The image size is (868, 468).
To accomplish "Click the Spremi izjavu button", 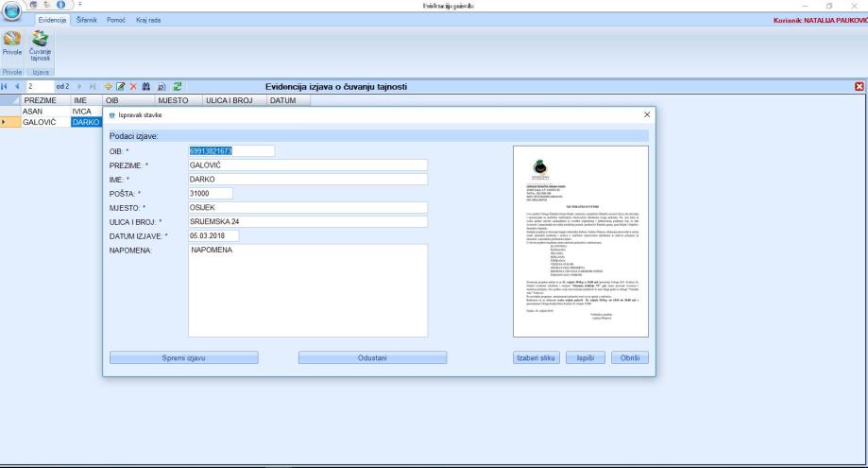I will pos(184,357).
